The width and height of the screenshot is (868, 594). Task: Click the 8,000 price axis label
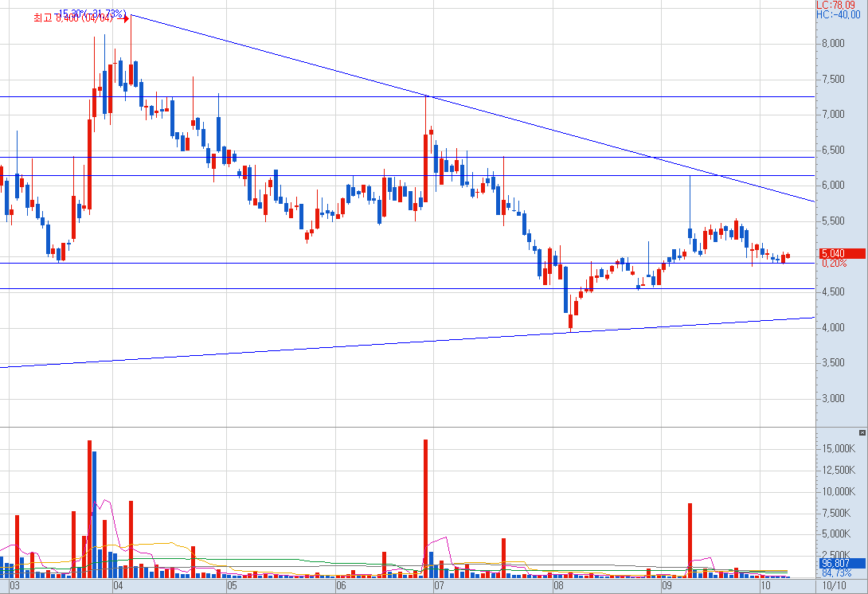833,44
